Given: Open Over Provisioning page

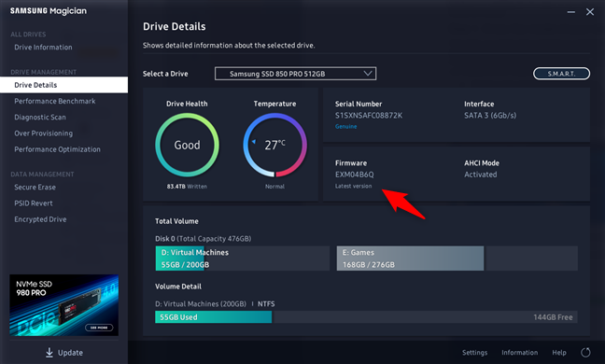Looking at the screenshot, I should [44, 133].
